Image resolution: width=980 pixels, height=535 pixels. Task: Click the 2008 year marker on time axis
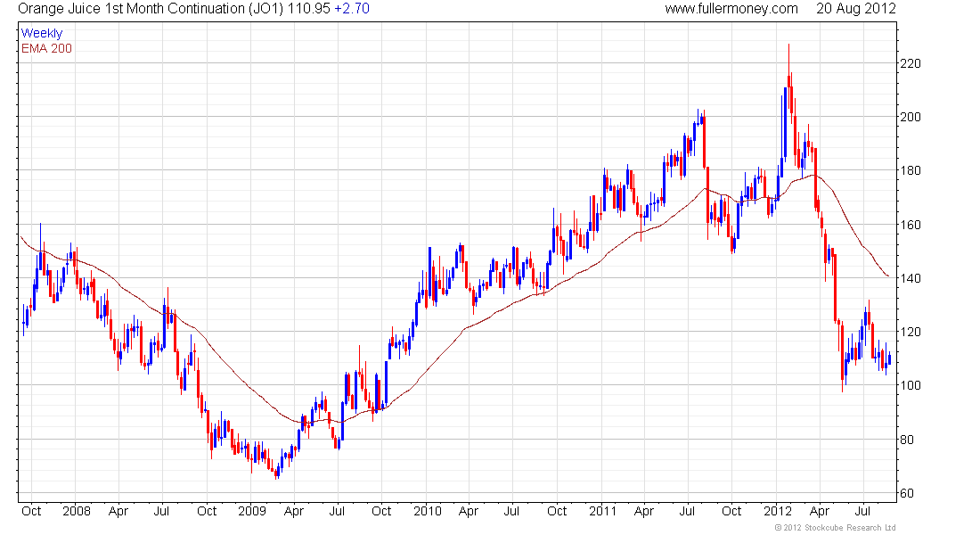pyautogui.click(x=75, y=512)
